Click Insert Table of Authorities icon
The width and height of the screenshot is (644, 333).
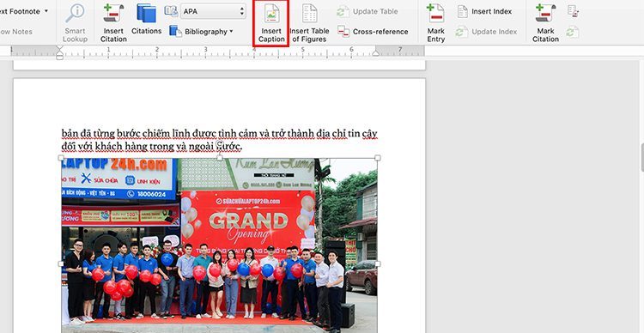point(573,11)
